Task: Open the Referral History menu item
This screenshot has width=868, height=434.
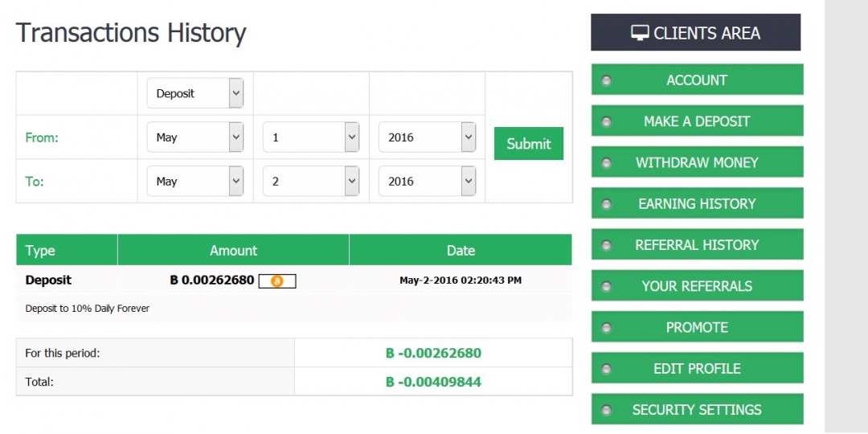Action: click(697, 245)
